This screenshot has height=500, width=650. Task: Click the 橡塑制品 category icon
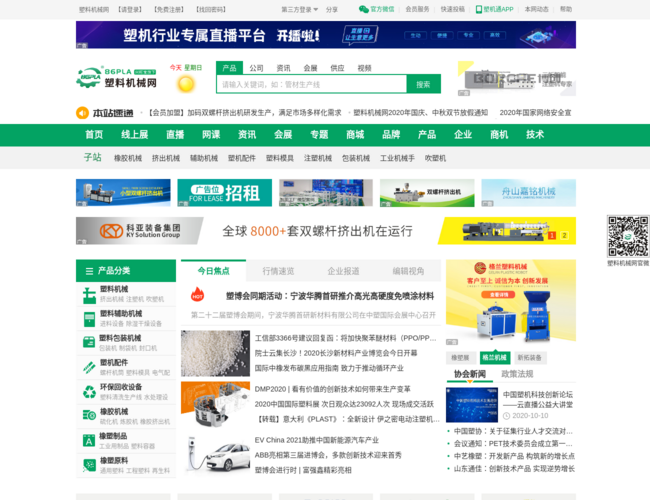tap(89, 440)
